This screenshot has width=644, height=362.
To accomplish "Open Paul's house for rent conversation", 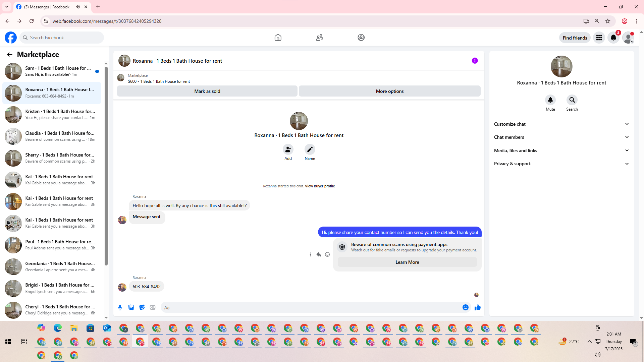I will (x=52, y=245).
